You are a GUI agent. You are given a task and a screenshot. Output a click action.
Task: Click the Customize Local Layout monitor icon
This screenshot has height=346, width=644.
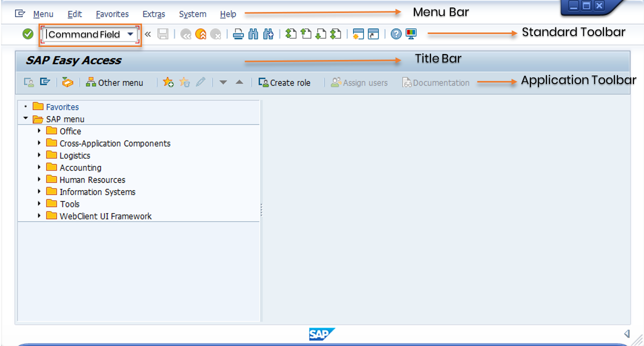pos(411,34)
